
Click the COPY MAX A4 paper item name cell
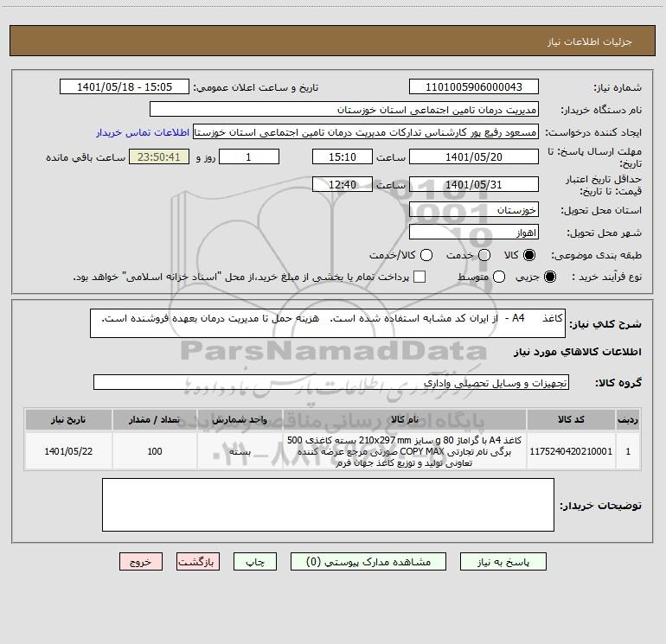(x=405, y=451)
